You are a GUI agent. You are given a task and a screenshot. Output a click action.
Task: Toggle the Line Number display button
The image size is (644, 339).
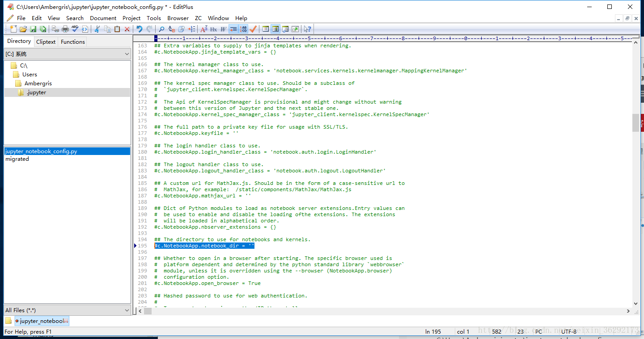(x=243, y=29)
